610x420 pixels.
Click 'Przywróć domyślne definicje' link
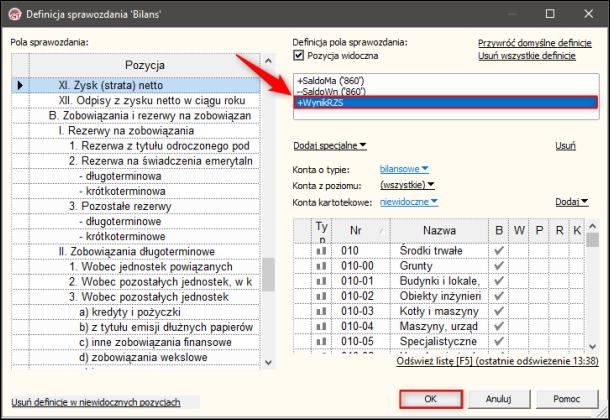pyautogui.click(x=534, y=43)
